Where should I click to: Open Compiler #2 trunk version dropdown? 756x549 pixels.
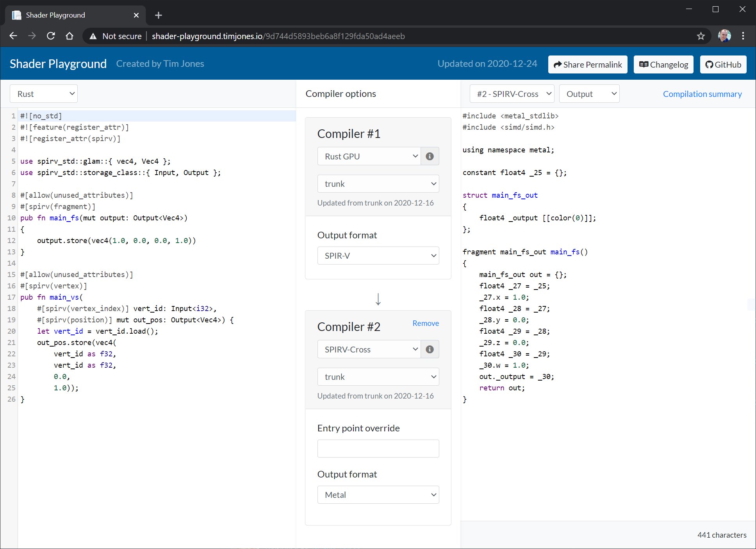378,377
